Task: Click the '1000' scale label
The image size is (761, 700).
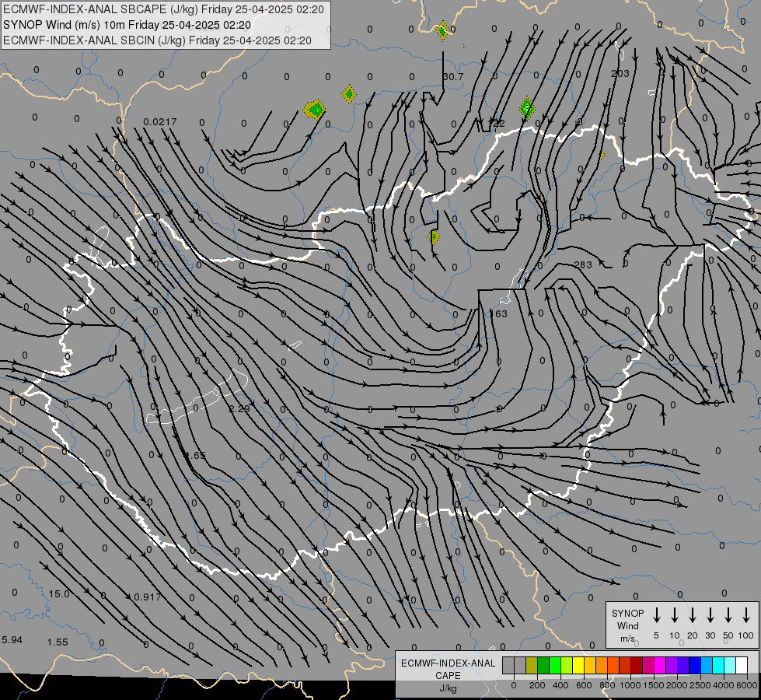Action: point(630,685)
